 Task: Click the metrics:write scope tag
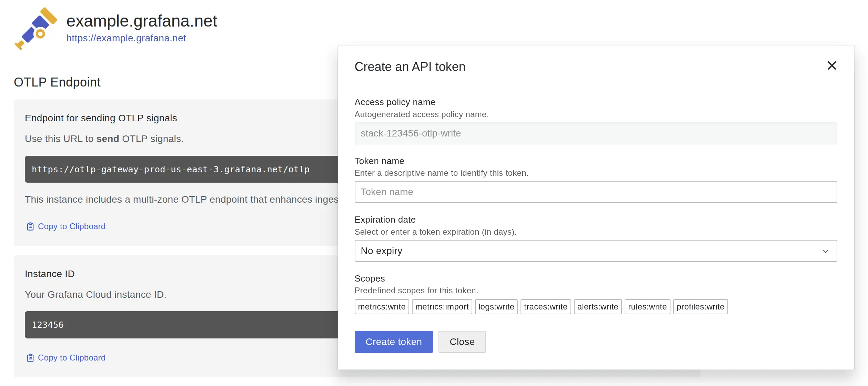click(x=381, y=307)
